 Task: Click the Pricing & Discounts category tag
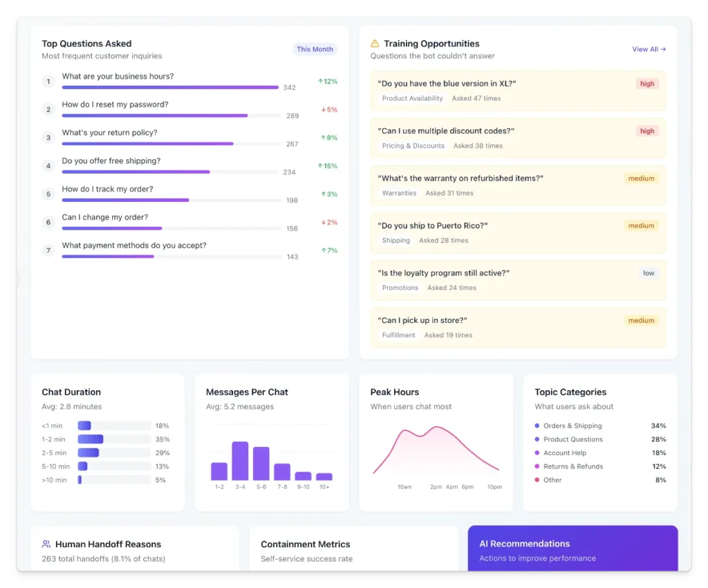(413, 146)
